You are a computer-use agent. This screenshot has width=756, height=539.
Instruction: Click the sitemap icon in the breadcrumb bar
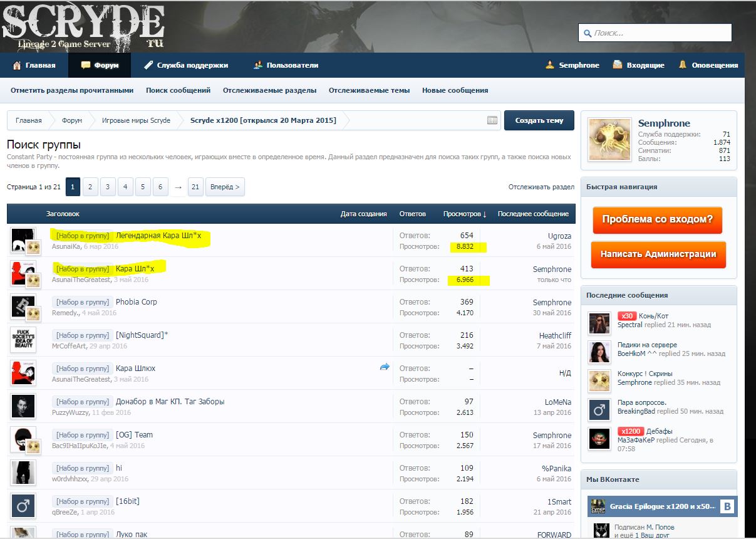tap(492, 120)
